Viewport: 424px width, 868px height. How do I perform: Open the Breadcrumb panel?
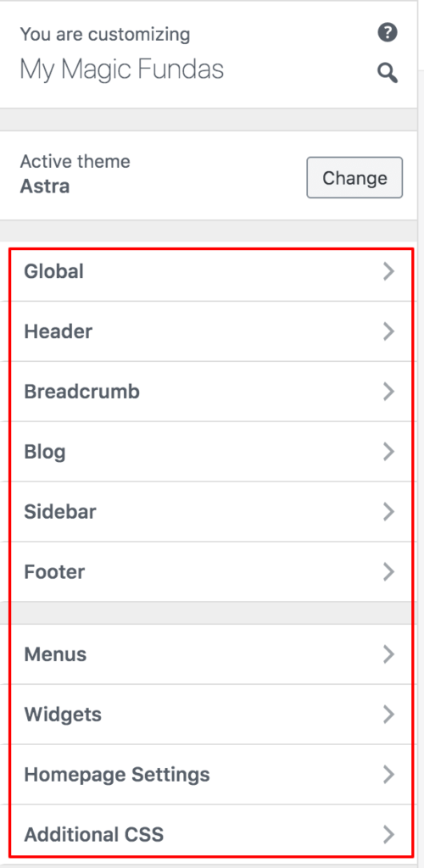pyautogui.click(x=210, y=392)
